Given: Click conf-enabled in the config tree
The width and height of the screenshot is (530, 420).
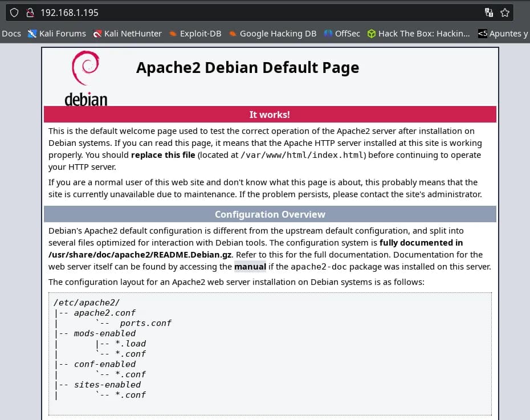Looking at the screenshot, I should click(x=105, y=364).
